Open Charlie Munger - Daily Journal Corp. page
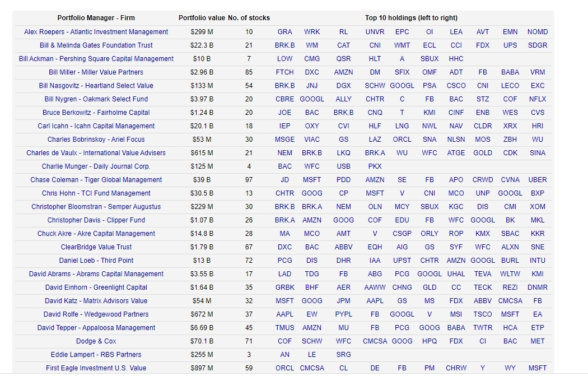 96,166
